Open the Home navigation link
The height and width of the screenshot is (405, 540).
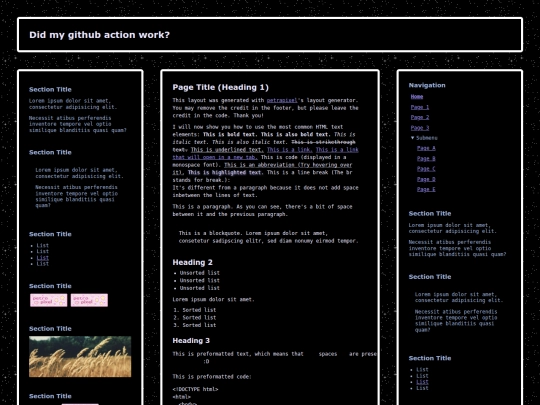pos(417,97)
